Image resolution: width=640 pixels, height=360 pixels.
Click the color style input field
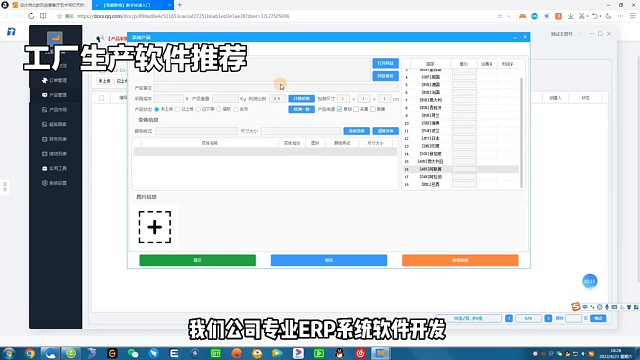point(196,131)
